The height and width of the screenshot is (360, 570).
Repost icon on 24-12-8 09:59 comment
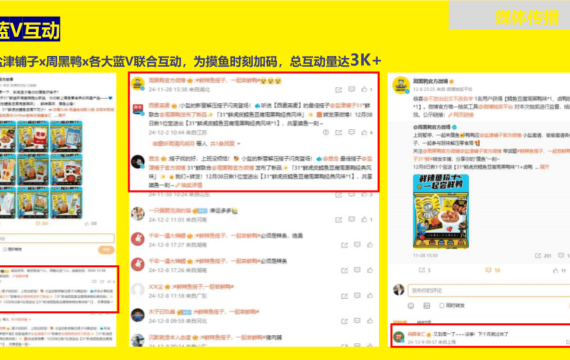344,321
